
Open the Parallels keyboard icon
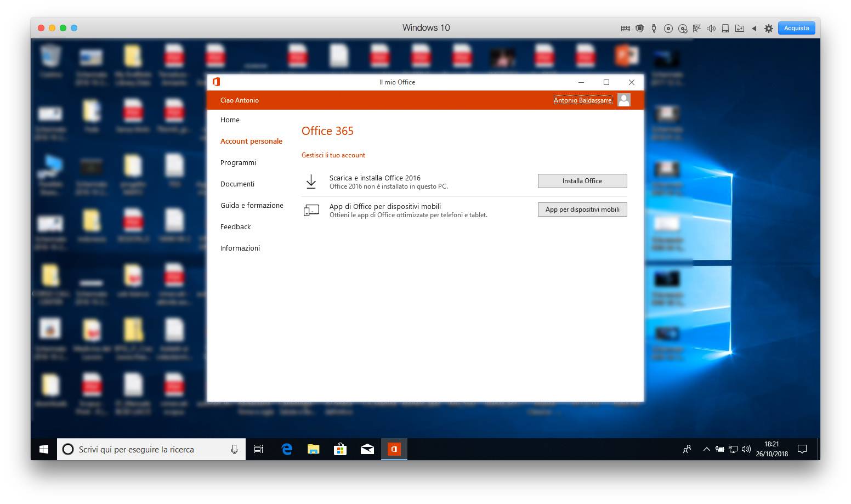point(625,29)
